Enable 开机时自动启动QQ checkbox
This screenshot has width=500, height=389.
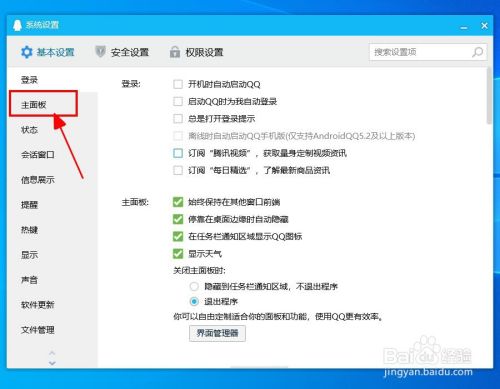pyautogui.click(x=178, y=84)
